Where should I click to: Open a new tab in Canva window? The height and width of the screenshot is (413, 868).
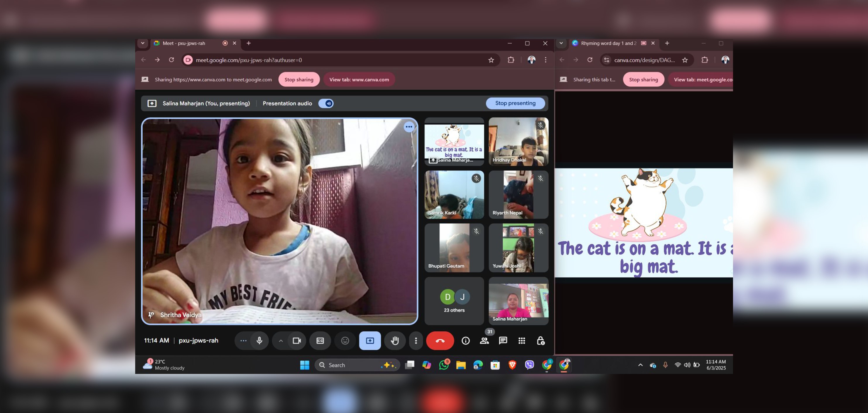click(667, 43)
